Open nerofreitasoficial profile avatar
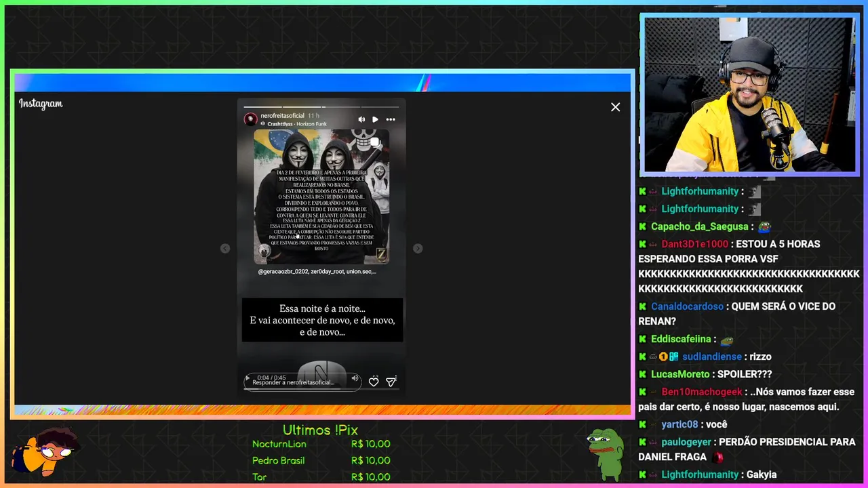The height and width of the screenshot is (488, 868). tap(250, 119)
